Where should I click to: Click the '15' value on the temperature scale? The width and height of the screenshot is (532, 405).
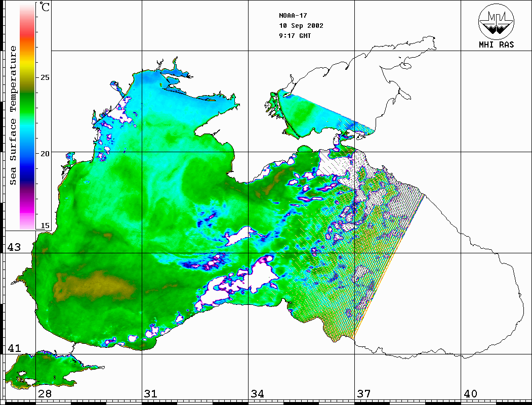(x=45, y=226)
